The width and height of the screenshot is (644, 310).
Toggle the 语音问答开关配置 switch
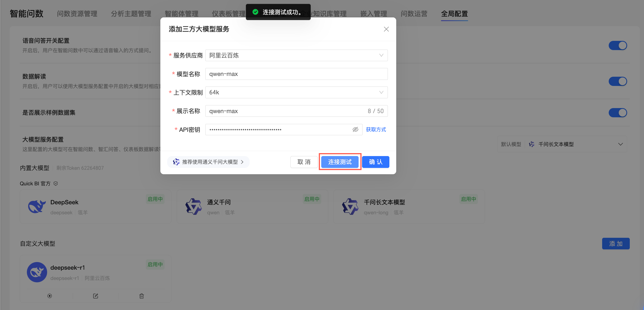(618, 46)
